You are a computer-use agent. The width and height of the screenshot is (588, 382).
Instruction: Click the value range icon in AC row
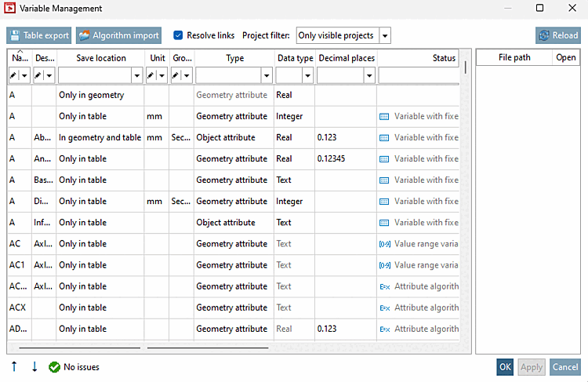tap(385, 244)
